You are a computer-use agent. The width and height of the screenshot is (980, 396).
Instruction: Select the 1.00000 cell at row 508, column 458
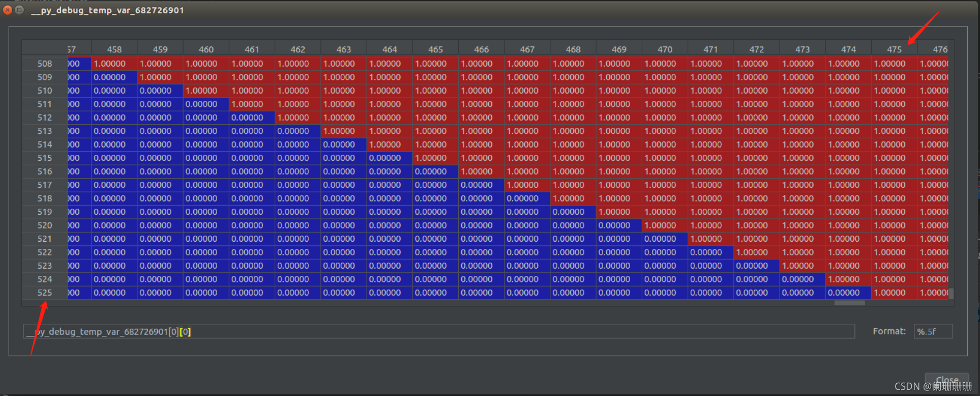click(114, 64)
